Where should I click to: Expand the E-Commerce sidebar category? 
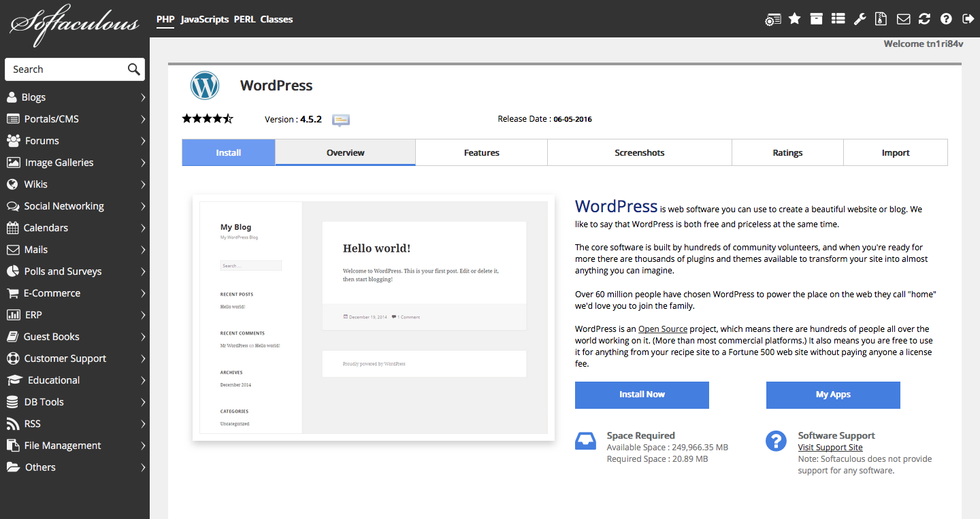click(75, 293)
